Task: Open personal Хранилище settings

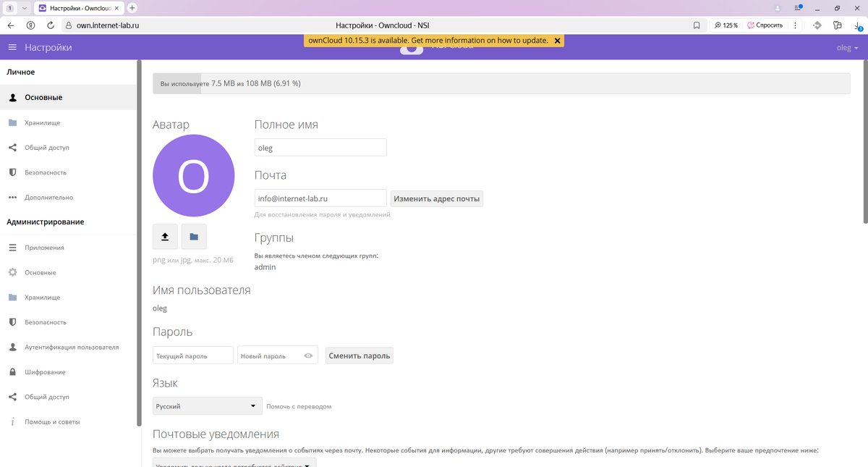Action: tap(68, 122)
